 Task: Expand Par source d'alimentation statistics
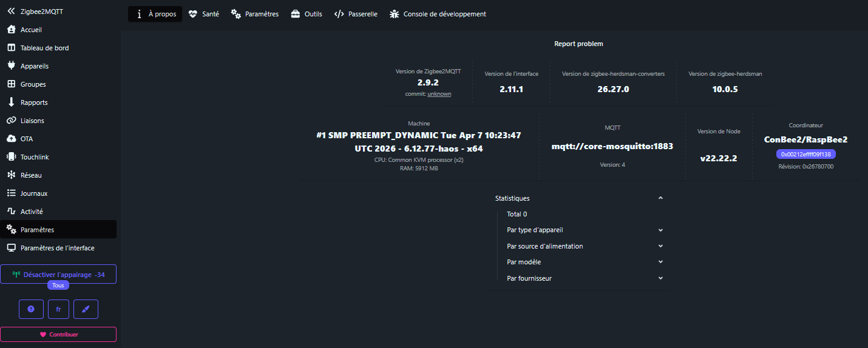coord(660,246)
